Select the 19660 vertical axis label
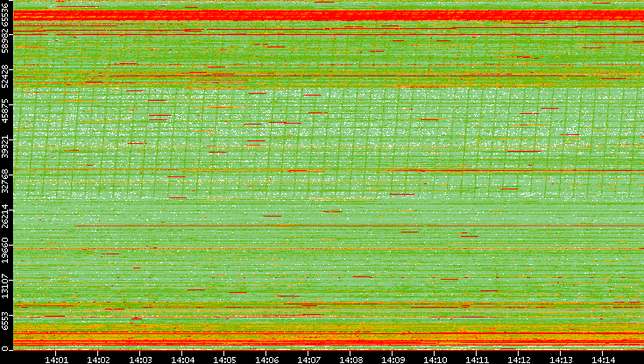 [4, 251]
